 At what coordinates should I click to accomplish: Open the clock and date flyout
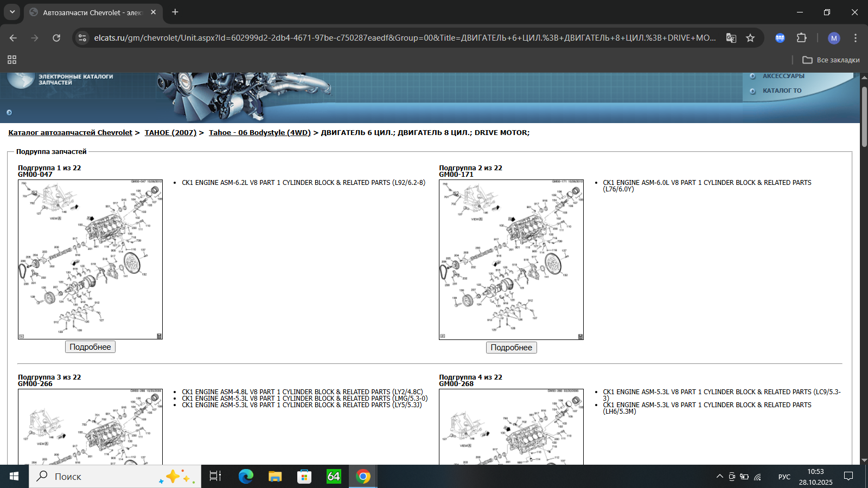(x=815, y=477)
